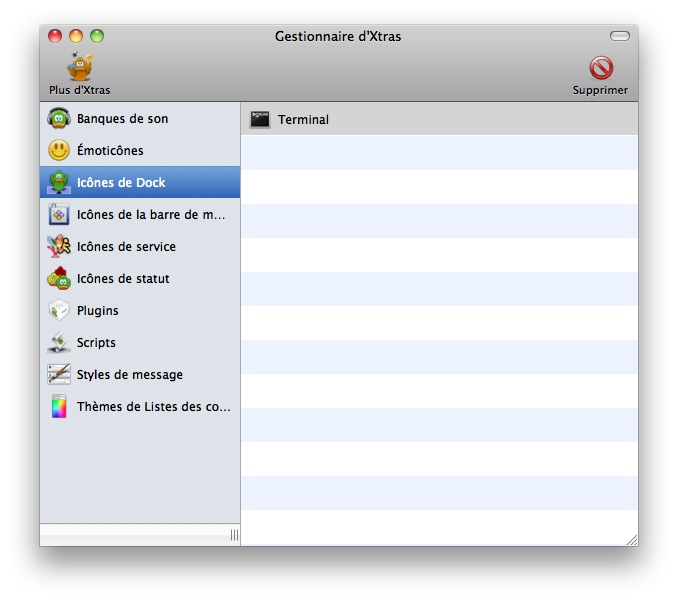
Task: Open Styles de message category
Action: pyautogui.click(x=129, y=375)
